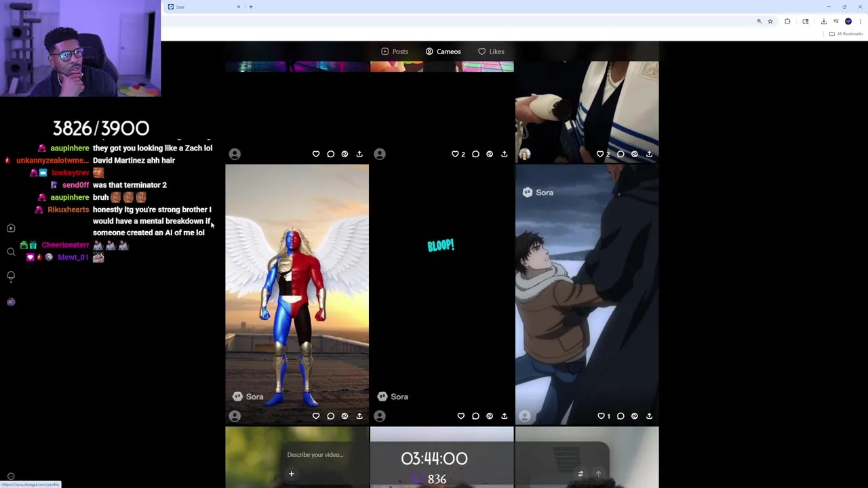Share the video above the BLOOP! video
The image size is (868, 488).
click(x=505, y=155)
